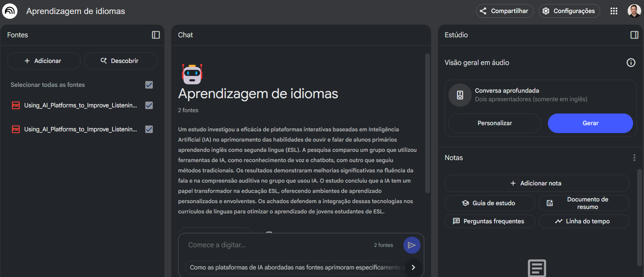The width and height of the screenshot is (644, 277).
Task: Focus the Comece a digitar input
Action: click(277, 245)
